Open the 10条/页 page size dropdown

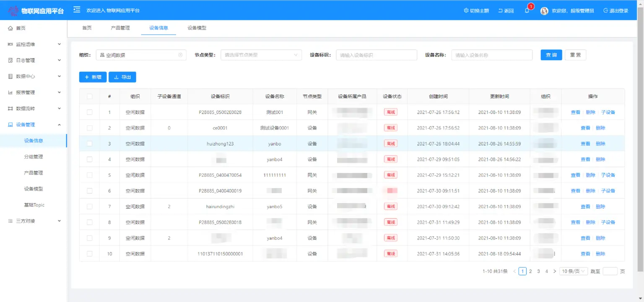[x=573, y=271]
